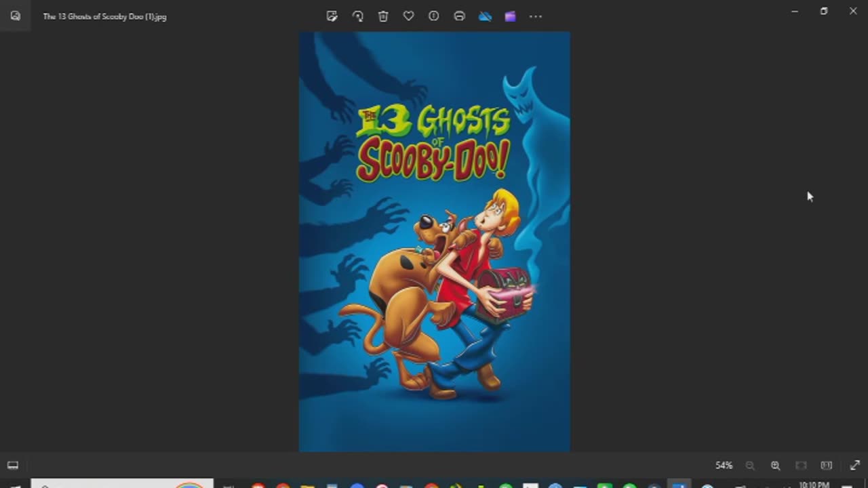
Task: Click The 13 Ghosts of Scooby Doo filename
Action: click(104, 16)
